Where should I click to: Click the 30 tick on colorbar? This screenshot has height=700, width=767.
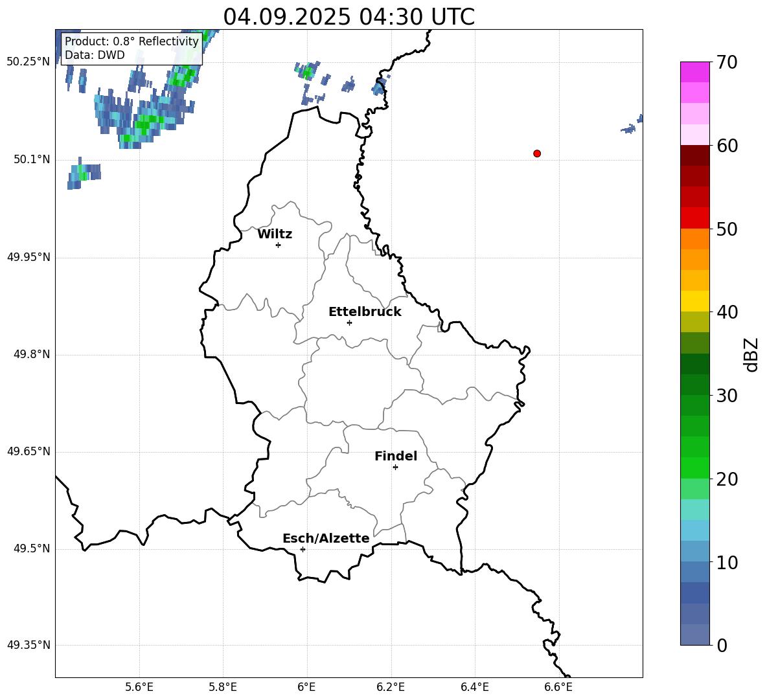[x=727, y=396]
